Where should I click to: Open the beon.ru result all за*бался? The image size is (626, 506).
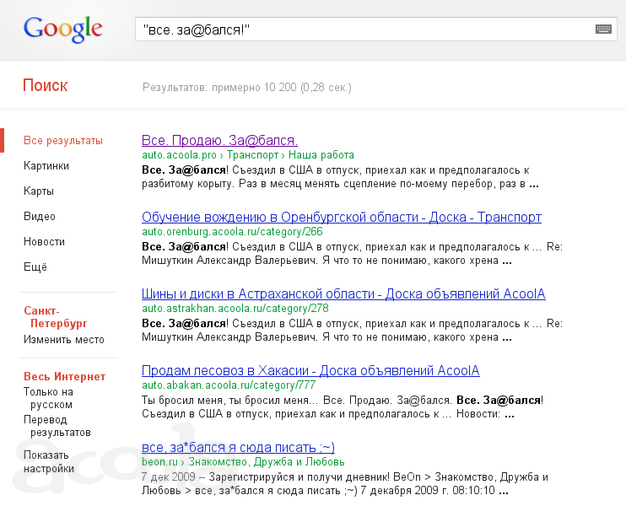238,447
